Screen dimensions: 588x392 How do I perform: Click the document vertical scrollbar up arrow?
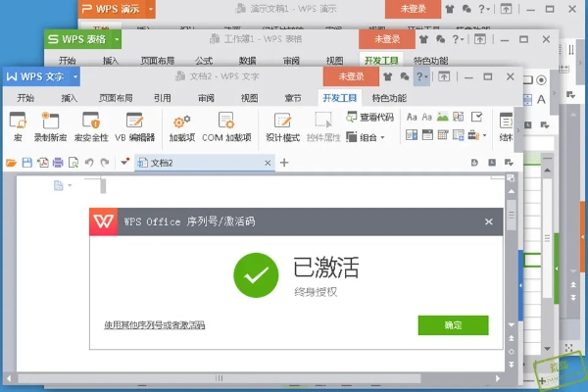[x=512, y=191]
